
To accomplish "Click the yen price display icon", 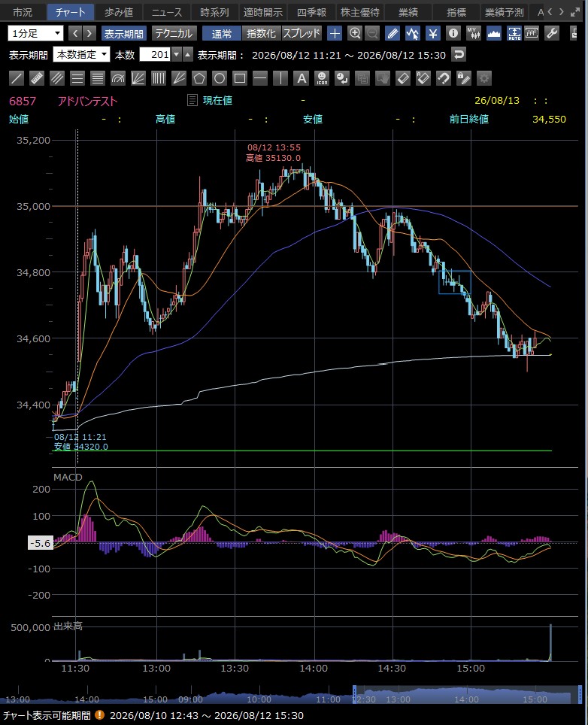I will click(x=433, y=33).
